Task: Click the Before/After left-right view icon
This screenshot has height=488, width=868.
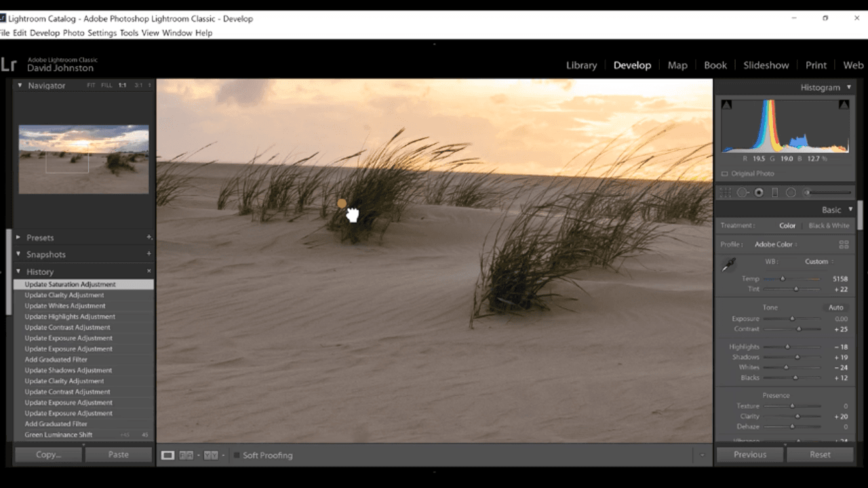Action: 186,455
